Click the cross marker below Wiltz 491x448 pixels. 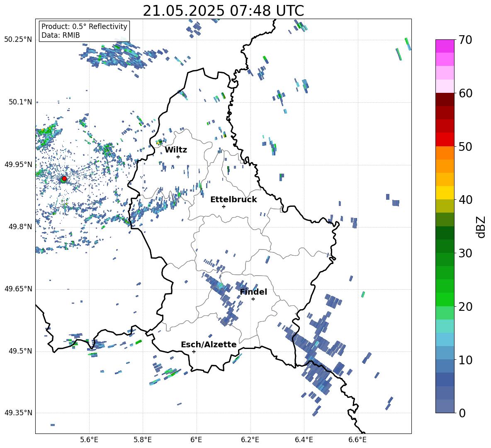pos(178,157)
